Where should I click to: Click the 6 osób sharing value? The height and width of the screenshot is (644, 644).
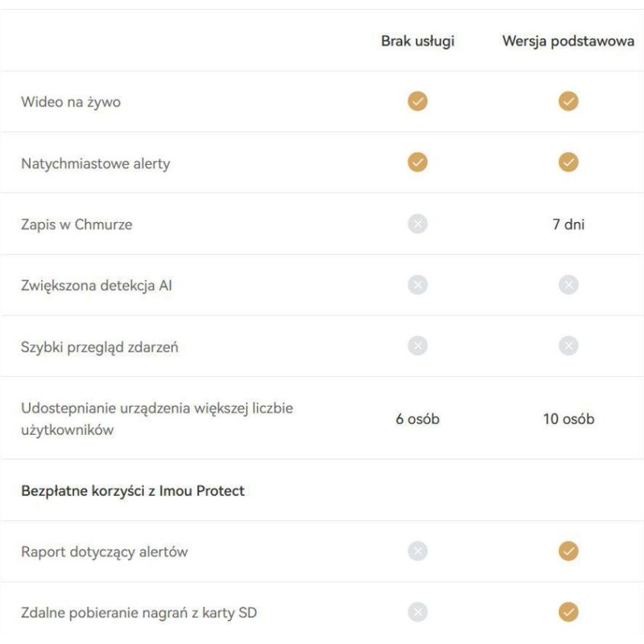click(417, 419)
